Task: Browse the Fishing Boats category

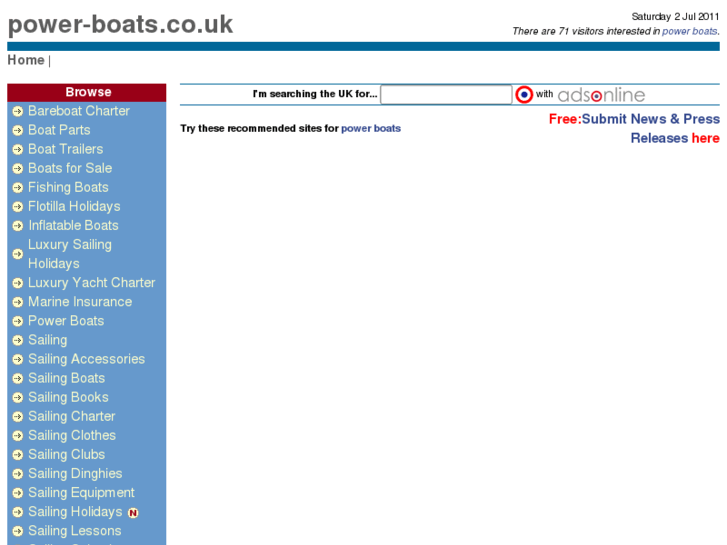Action: [68, 187]
